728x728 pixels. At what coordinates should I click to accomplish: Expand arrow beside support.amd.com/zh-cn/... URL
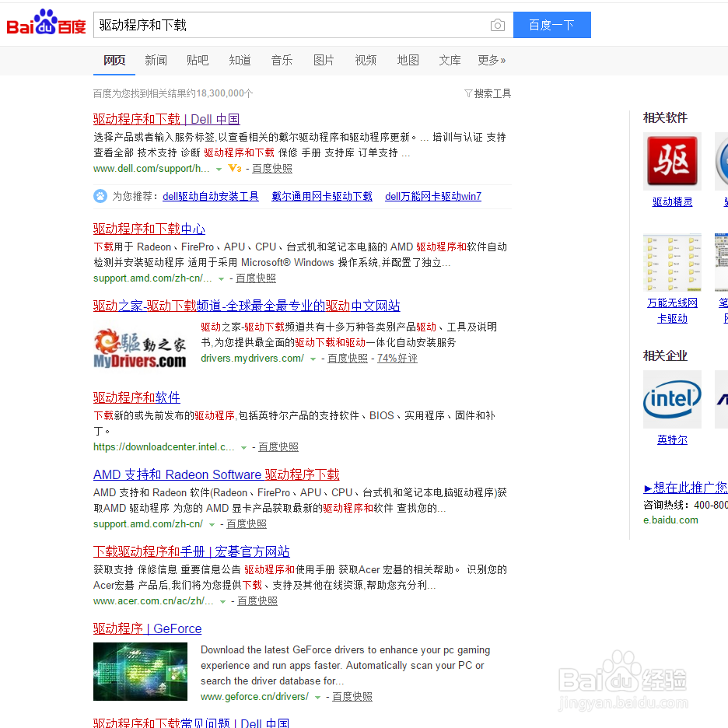point(221,279)
